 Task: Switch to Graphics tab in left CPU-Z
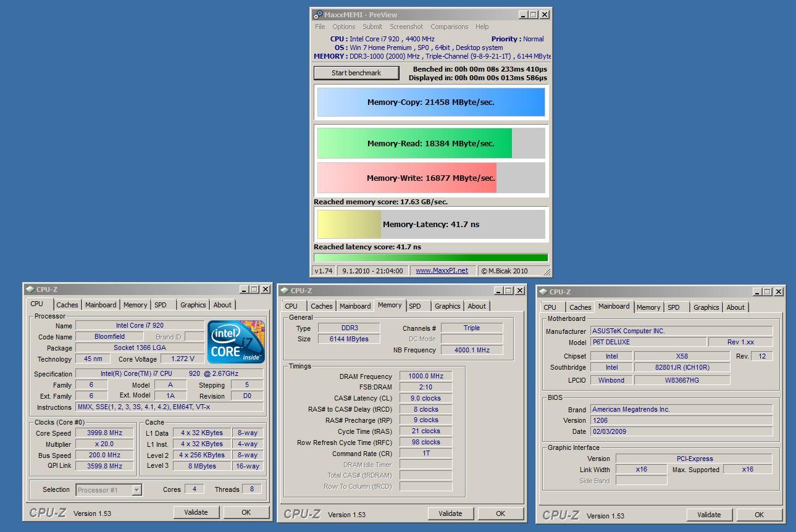click(x=193, y=305)
